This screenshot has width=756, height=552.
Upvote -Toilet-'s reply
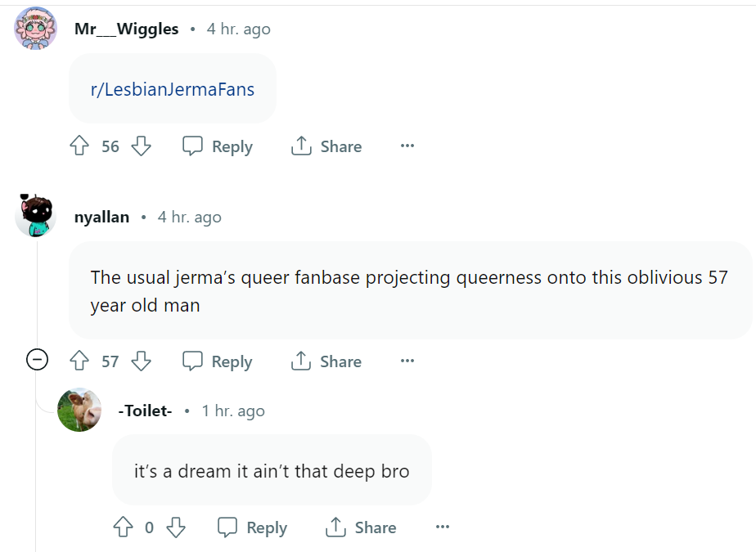(x=124, y=527)
